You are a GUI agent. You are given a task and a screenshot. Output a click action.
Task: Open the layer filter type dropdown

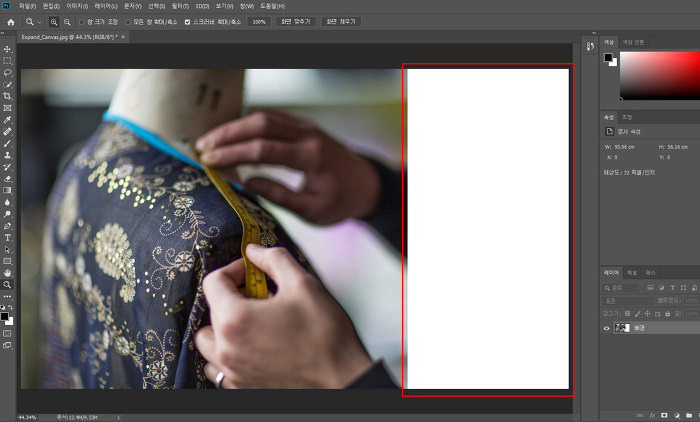(x=621, y=288)
